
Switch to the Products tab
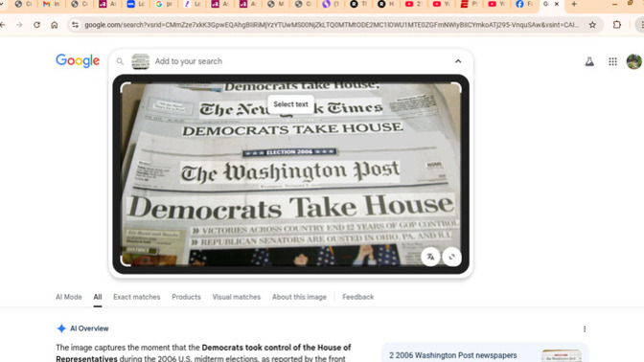pyautogui.click(x=186, y=297)
